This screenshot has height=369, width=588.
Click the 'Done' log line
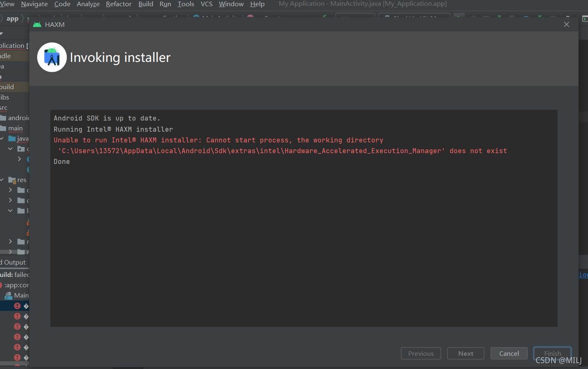point(62,162)
